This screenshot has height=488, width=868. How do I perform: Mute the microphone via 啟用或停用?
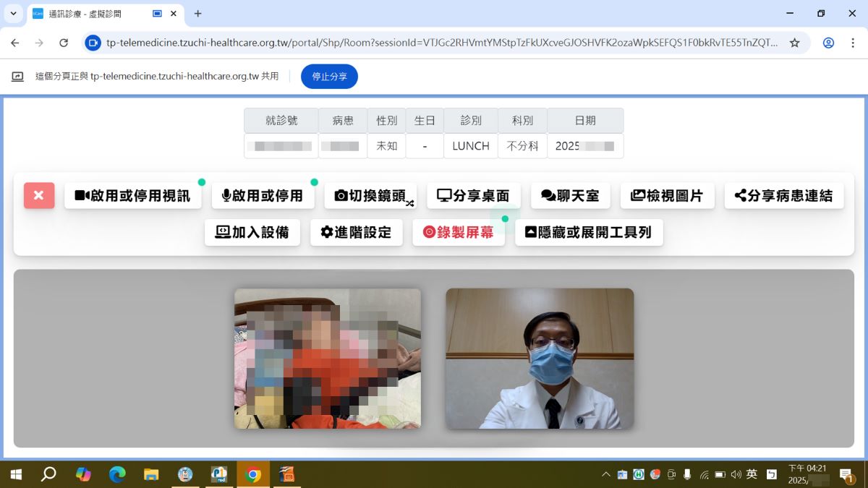[263, 194]
